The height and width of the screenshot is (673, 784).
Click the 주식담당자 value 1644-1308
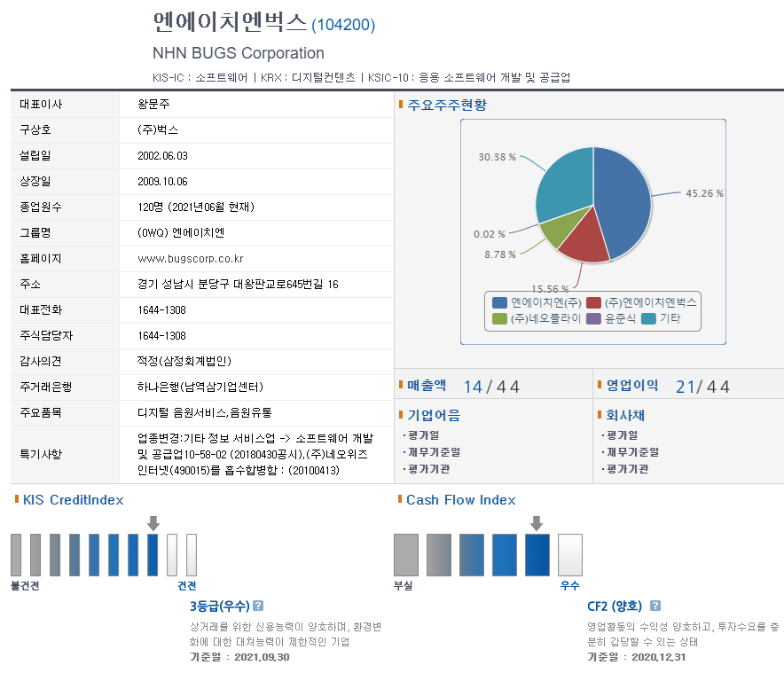tap(161, 335)
